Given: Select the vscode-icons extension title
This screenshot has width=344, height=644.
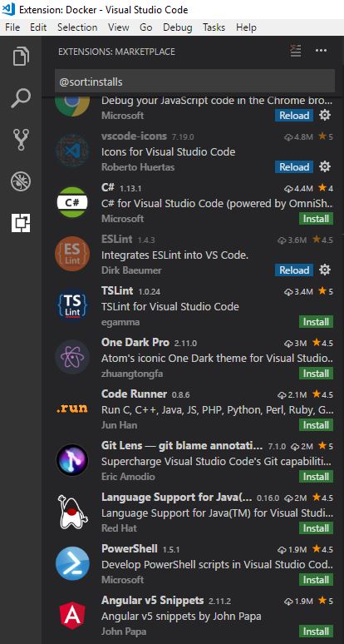Looking at the screenshot, I should 134,136.
